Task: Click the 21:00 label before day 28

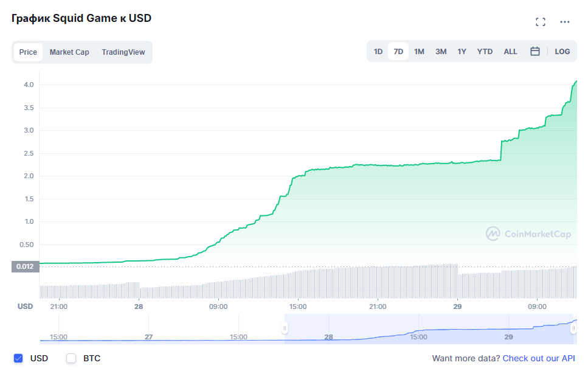Action: [x=59, y=307]
